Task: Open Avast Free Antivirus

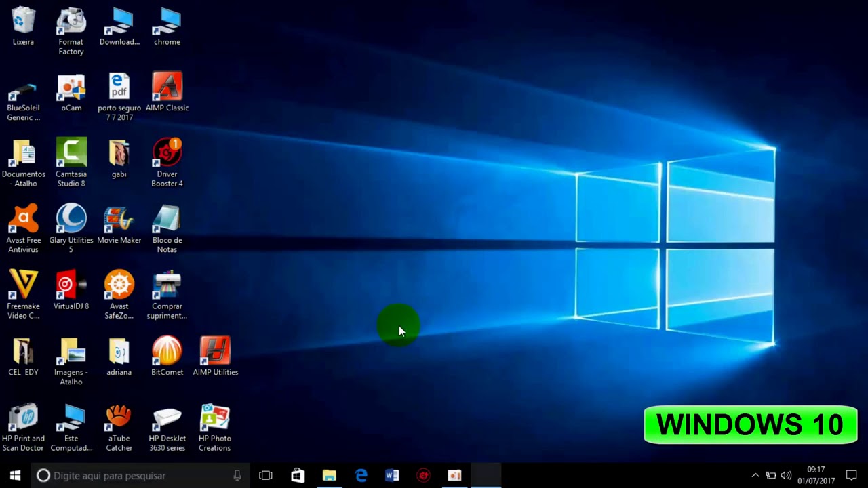Action: tap(23, 230)
